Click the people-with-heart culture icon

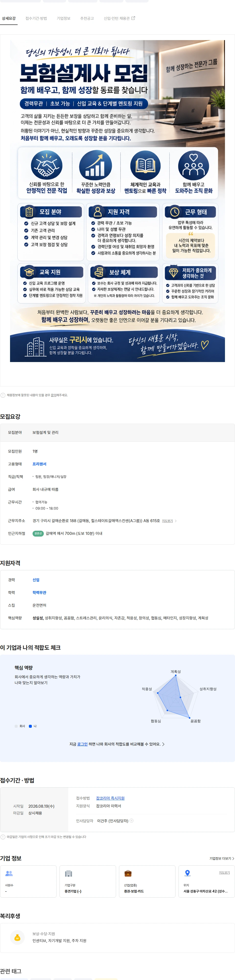click(x=193, y=165)
